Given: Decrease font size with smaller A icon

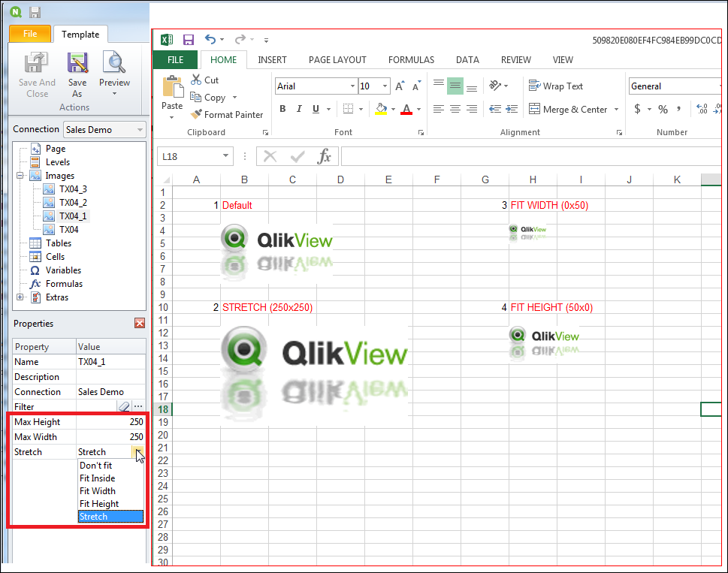Looking at the screenshot, I should pyautogui.click(x=416, y=86).
